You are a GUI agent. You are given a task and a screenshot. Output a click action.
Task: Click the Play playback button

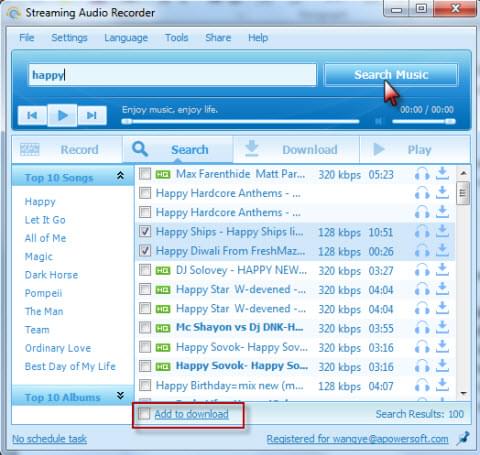click(63, 115)
